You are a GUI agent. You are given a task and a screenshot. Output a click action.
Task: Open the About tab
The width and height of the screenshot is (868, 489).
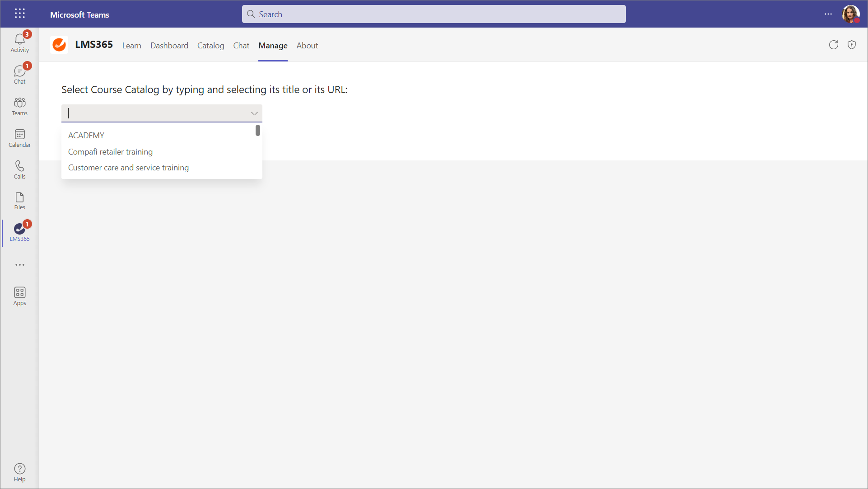point(307,46)
